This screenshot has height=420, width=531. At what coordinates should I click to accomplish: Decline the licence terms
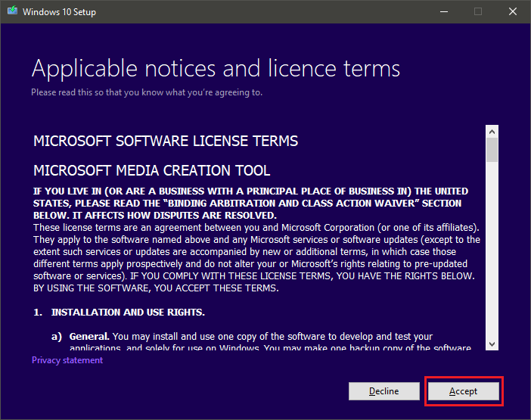pyautogui.click(x=384, y=391)
